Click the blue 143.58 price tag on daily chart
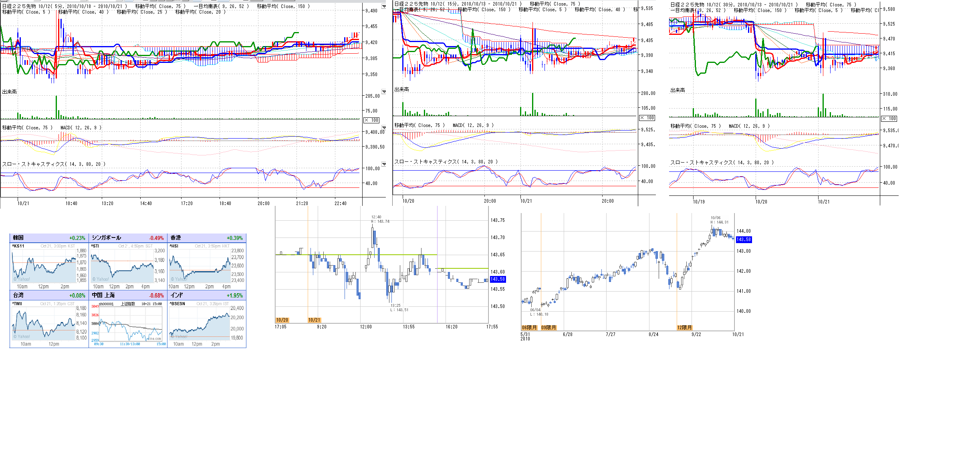This screenshot has height=463, width=980. pos(744,240)
